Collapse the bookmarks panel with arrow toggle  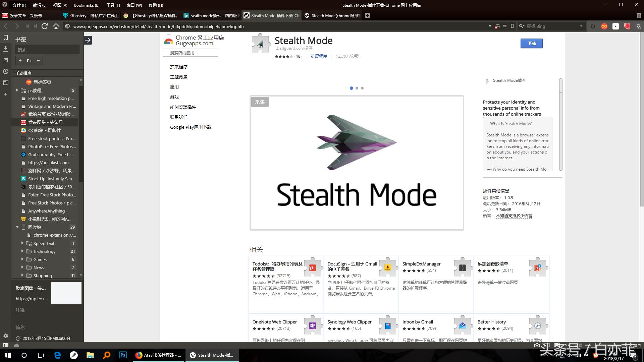tap(88, 40)
